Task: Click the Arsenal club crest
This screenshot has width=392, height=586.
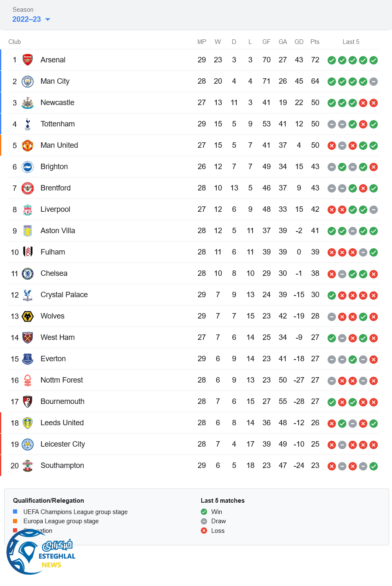Action: (x=28, y=60)
